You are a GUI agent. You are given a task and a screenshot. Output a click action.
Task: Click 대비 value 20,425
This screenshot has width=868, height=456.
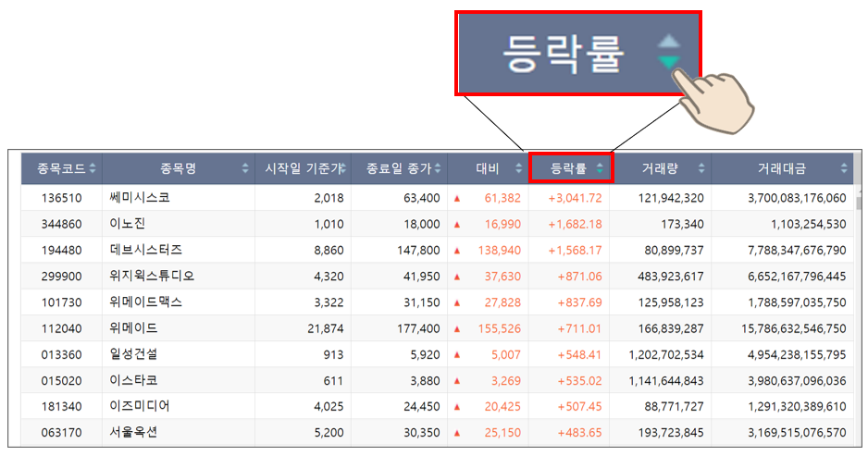pos(502,407)
